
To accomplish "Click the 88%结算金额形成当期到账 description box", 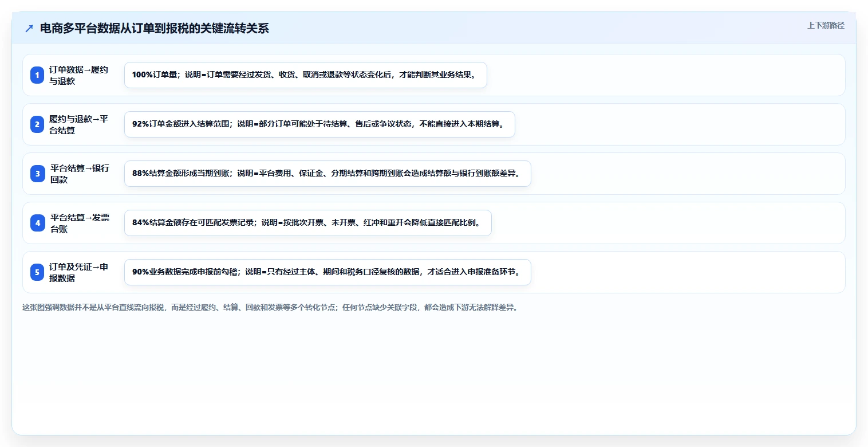I will pos(328,174).
